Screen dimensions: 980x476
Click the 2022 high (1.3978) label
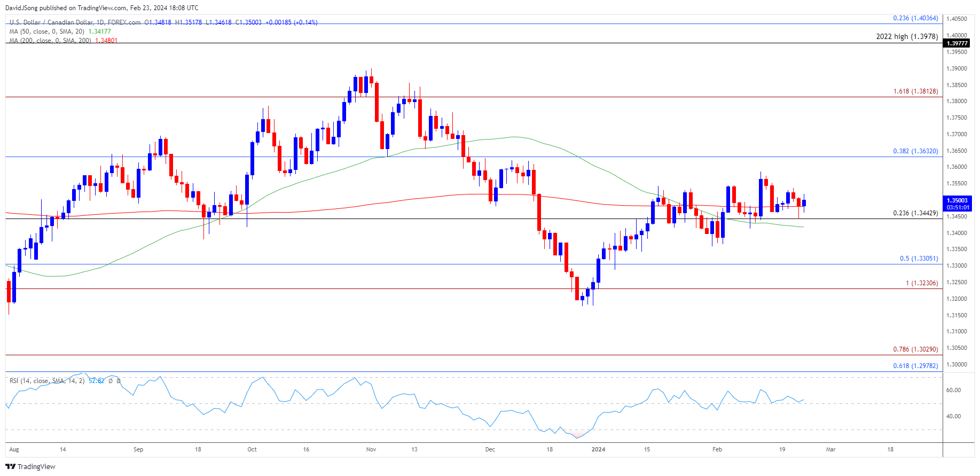click(x=907, y=37)
